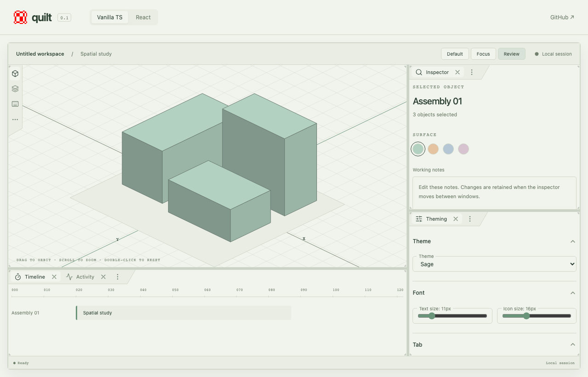Close the Timeline tab
The image size is (588, 377).
tap(54, 277)
